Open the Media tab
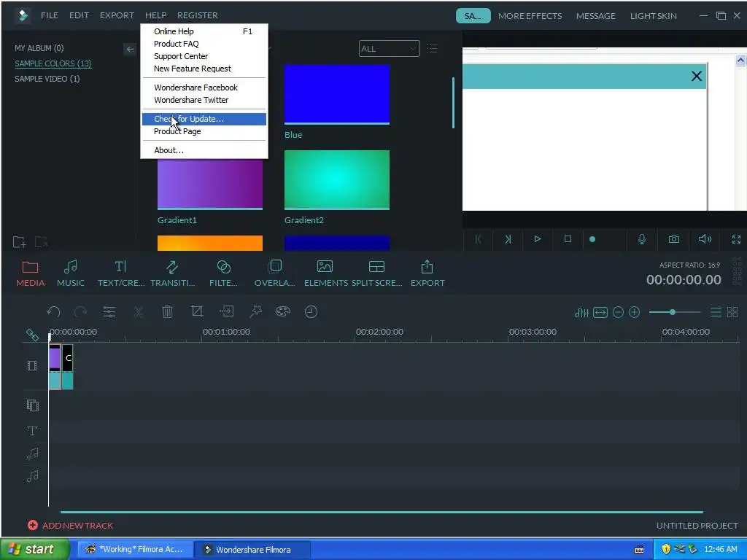This screenshot has height=560, width=747. [30, 273]
